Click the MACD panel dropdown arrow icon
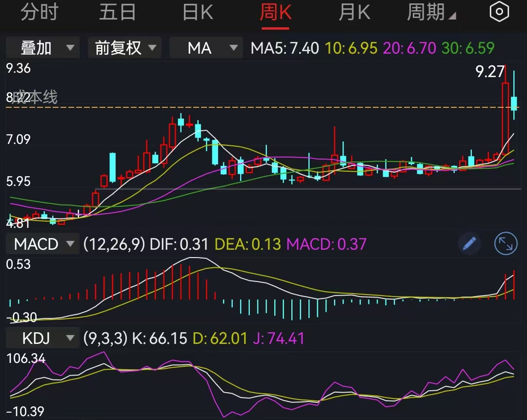 point(70,244)
